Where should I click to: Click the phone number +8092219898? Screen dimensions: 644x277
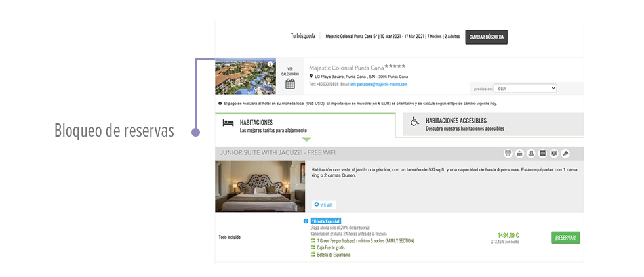[x=328, y=84]
